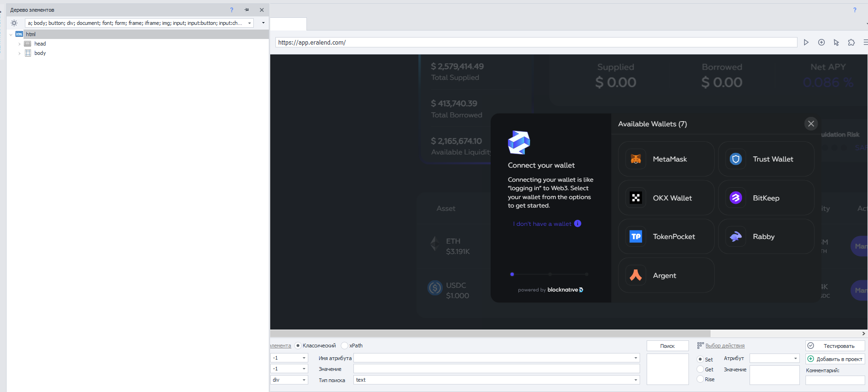Click the first dot of wallet step progress
The height and width of the screenshot is (392, 868).
pyautogui.click(x=512, y=274)
